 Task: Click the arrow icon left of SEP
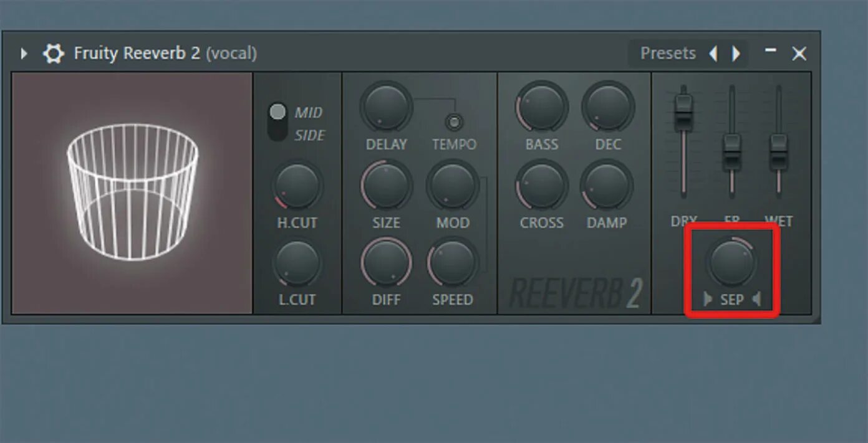coord(708,300)
